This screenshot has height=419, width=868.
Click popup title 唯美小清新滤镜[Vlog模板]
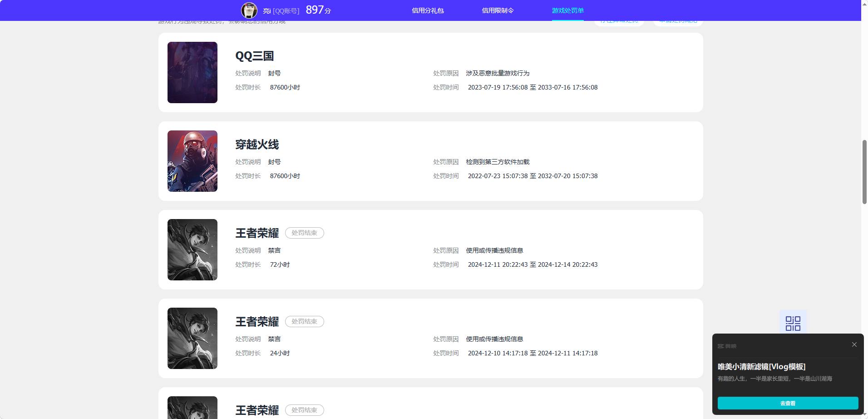click(761, 367)
